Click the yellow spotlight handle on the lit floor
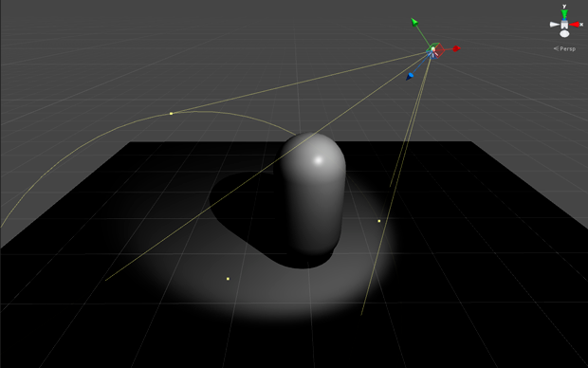The image size is (588, 368). point(228,279)
